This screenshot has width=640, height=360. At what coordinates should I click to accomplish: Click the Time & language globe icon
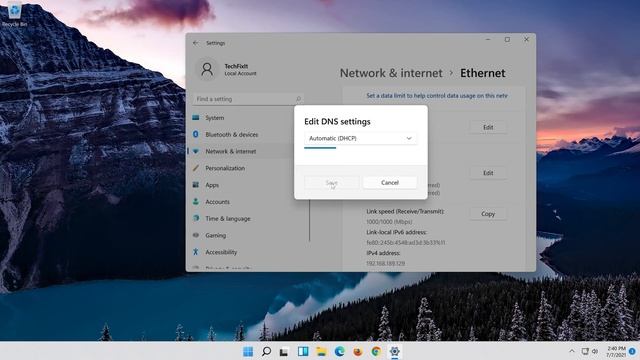pyautogui.click(x=196, y=218)
